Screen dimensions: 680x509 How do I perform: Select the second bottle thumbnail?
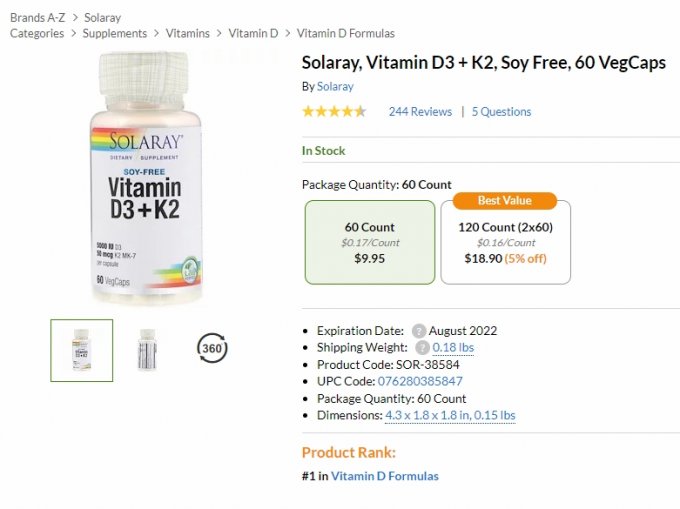point(147,350)
